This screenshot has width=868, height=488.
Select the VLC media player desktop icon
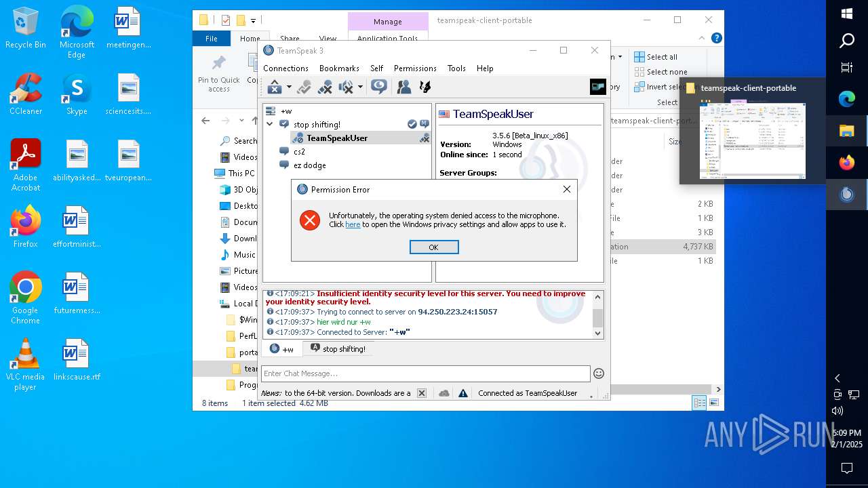(26, 364)
